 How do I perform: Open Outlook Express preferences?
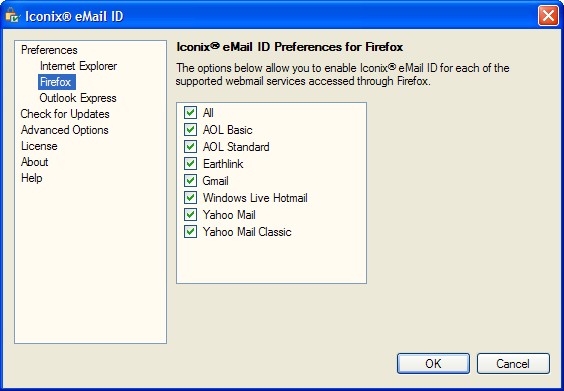(78, 98)
